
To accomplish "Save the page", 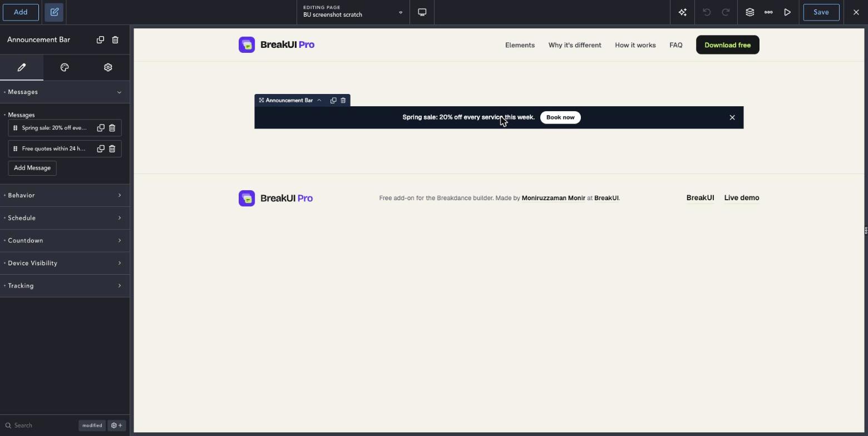I will (821, 12).
